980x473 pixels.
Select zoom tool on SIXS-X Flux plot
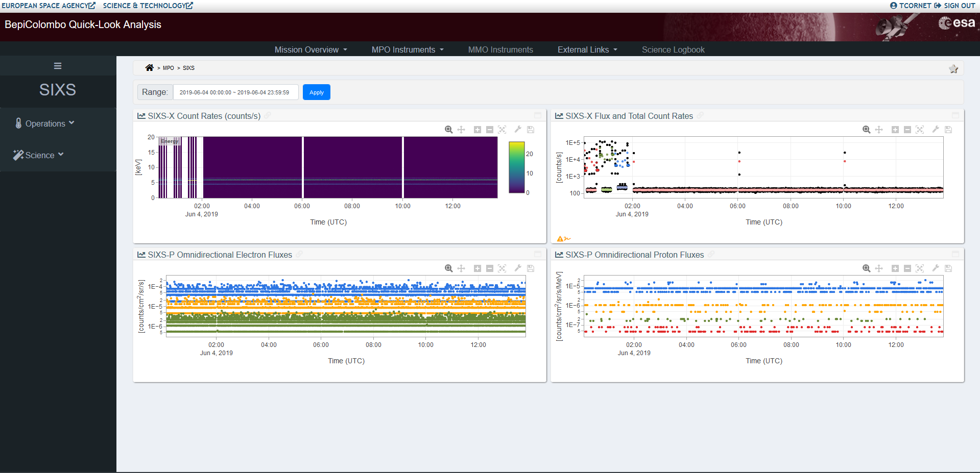(866, 130)
